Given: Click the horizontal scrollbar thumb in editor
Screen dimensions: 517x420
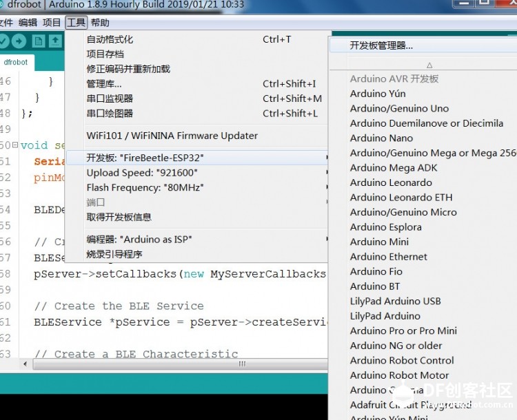Looking at the screenshot, I should point(181,364).
